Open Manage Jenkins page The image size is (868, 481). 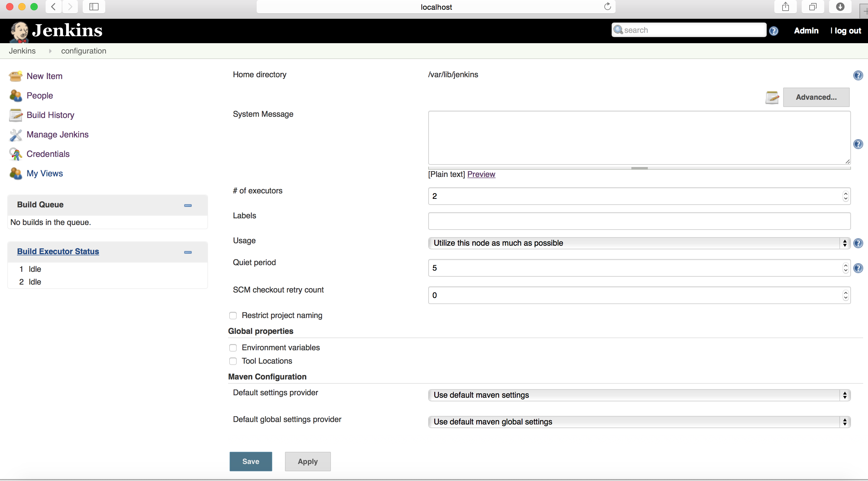[x=57, y=135]
